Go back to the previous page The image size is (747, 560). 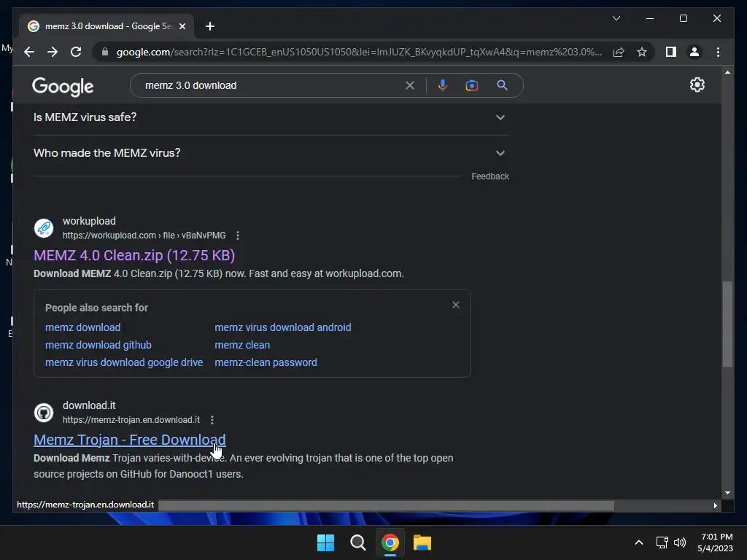[29, 52]
